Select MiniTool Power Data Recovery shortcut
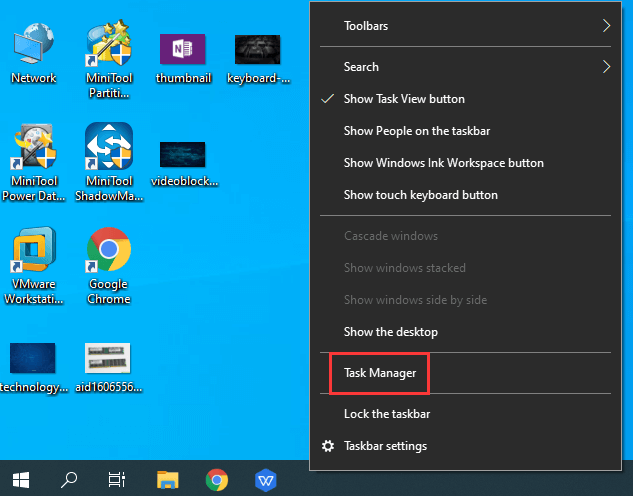The image size is (633, 496). pos(34,147)
